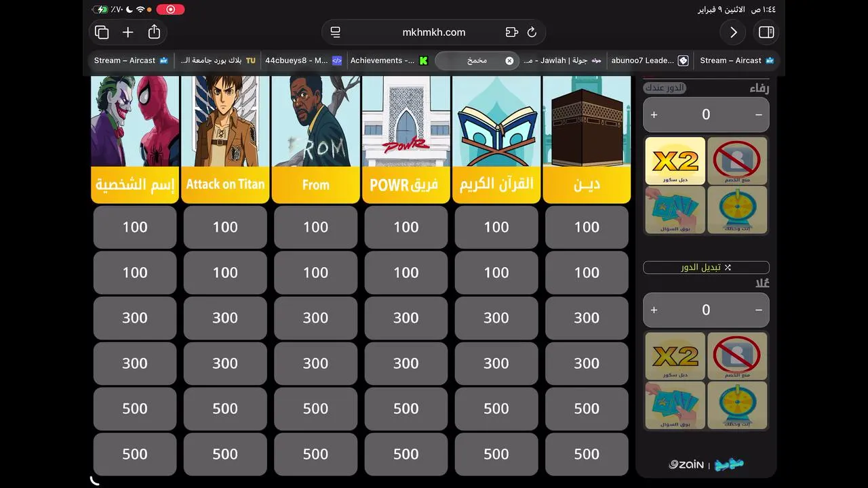Pick the top 100 tile under From
Screen dimensions: 868x488
pos(315,227)
